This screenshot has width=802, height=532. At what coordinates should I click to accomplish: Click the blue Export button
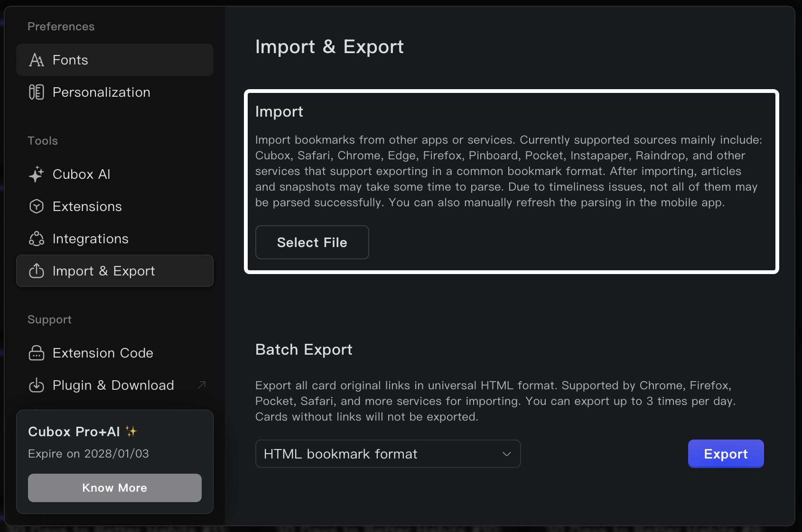click(726, 454)
